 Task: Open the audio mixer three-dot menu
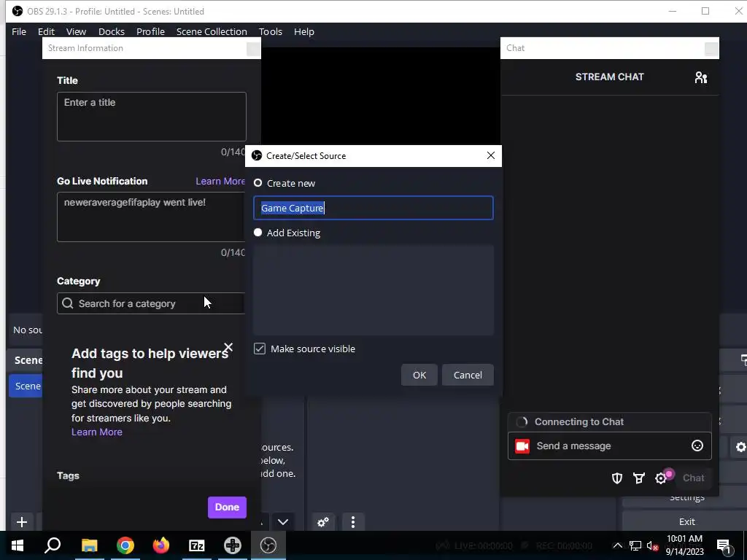pos(352,522)
